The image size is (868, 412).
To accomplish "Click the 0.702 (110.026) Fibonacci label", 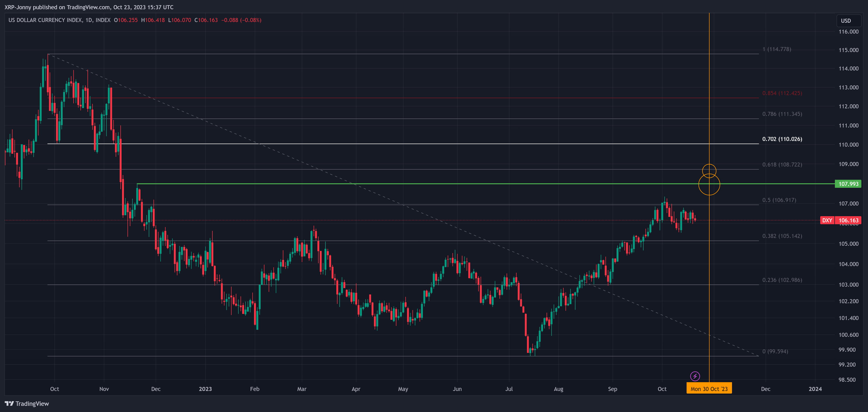I will (x=782, y=139).
